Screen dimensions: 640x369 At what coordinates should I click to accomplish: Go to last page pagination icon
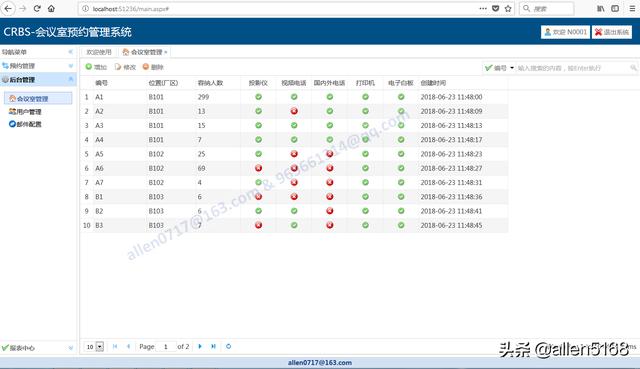tap(213, 346)
